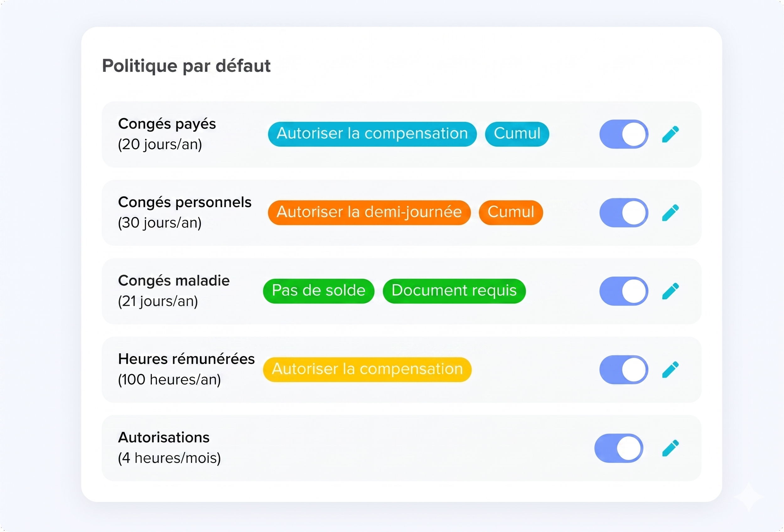Disable the Heures rémunérées toggle
This screenshot has height=532, width=784.
624,370
